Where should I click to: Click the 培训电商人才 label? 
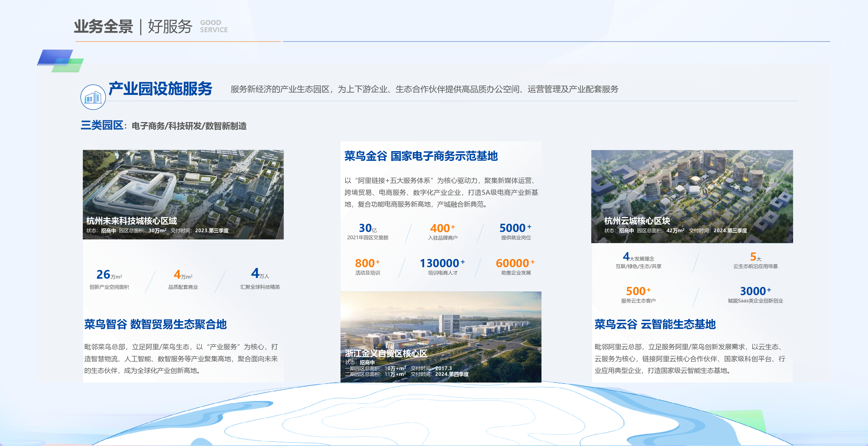click(443, 272)
